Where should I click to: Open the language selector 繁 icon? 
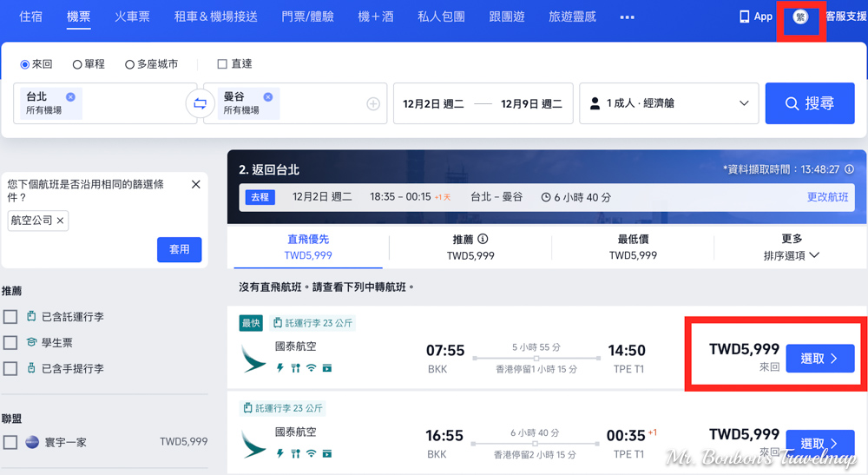pos(800,16)
